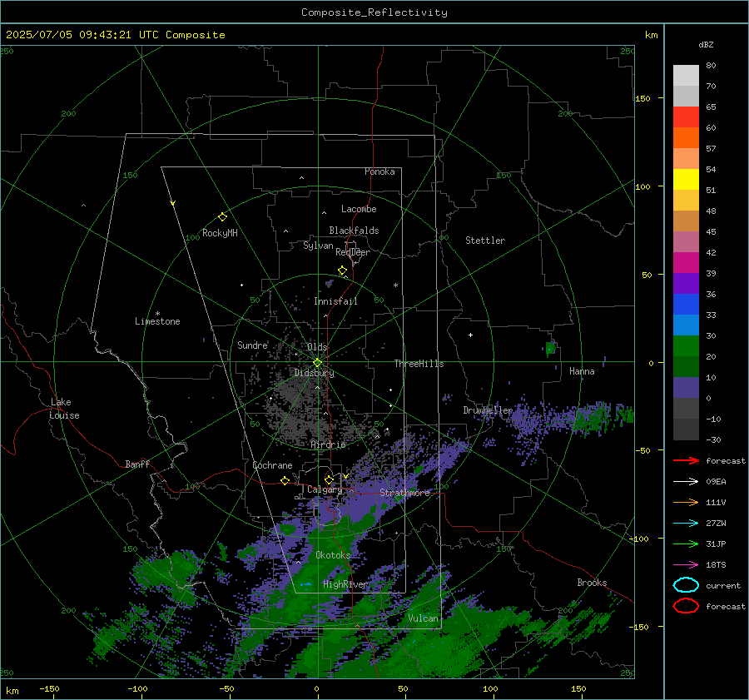This screenshot has width=749, height=700.
Task: Click the red forecast arrow in legend
Action: point(686,460)
